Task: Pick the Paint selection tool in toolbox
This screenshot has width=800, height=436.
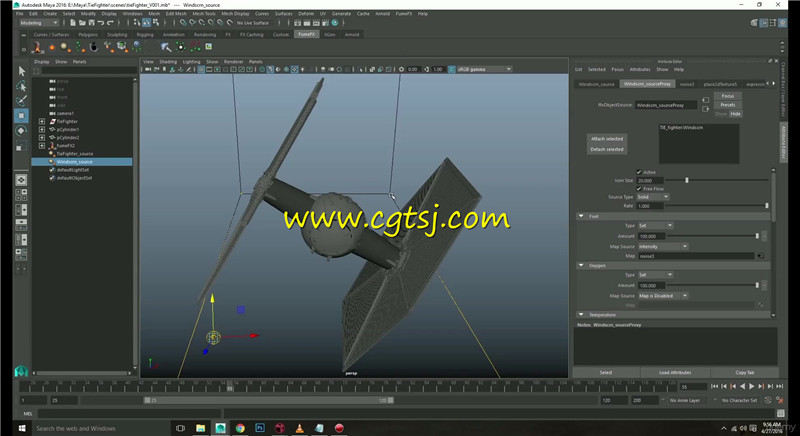Action: [x=21, y=100]
